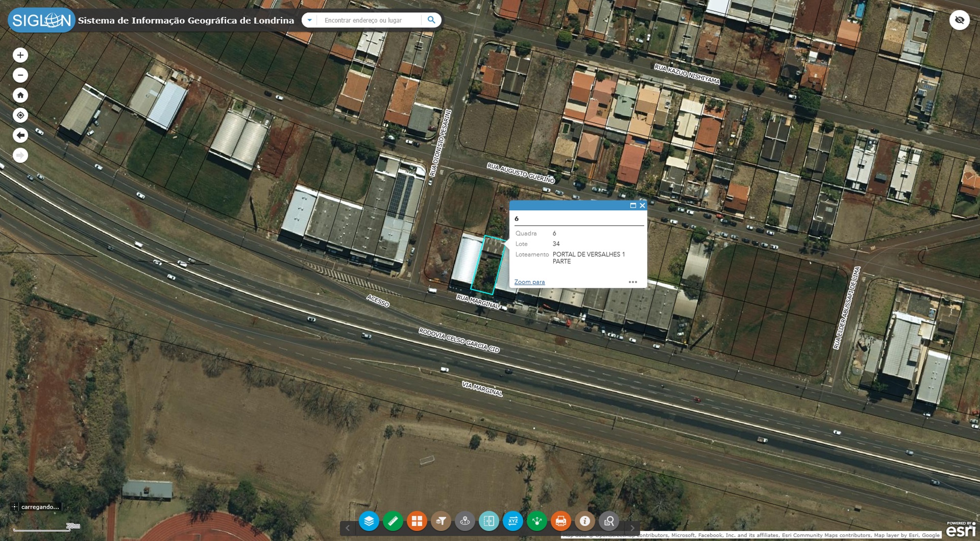Toggle the visibility eye icon

click(960, 20)
